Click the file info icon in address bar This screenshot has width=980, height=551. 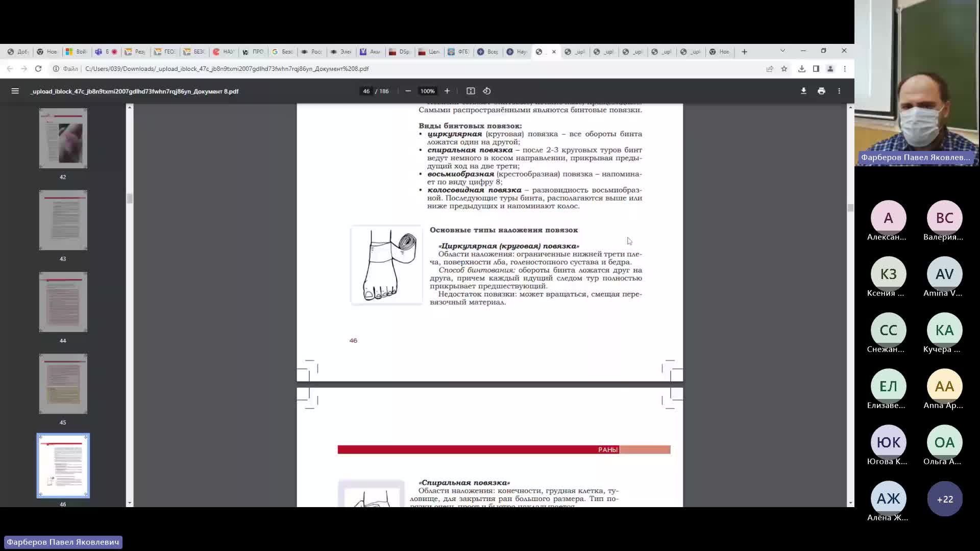click(x=56, y=68)
